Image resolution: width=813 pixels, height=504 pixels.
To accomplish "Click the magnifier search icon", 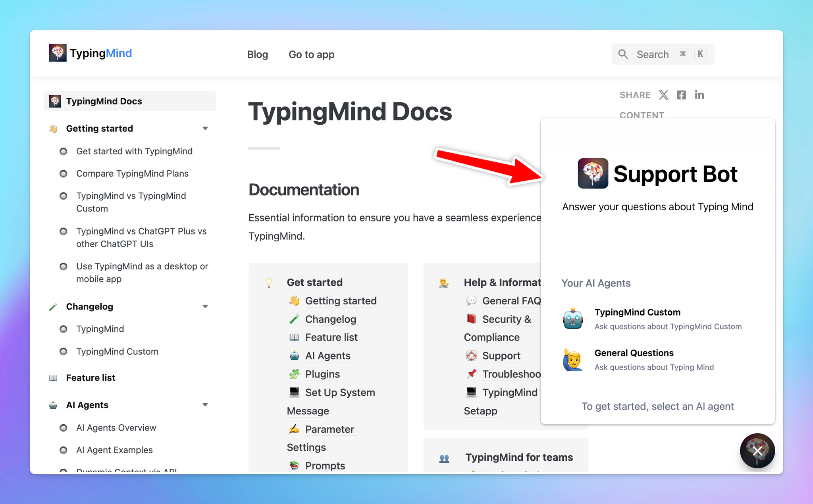I will pyautogui.click(x=623, y=54).
